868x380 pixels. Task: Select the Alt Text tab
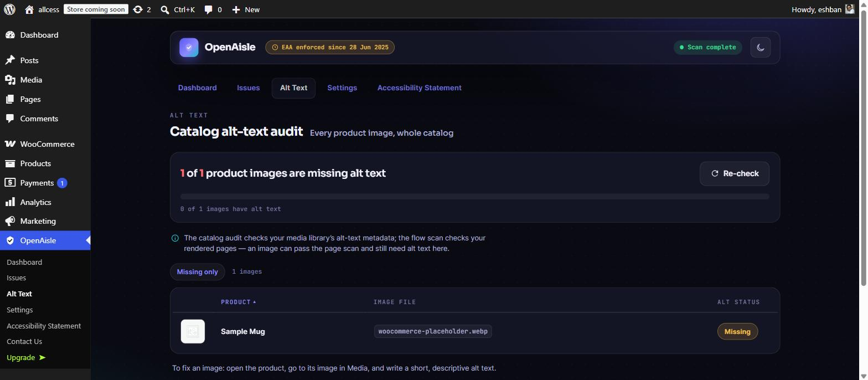(293, 88)
